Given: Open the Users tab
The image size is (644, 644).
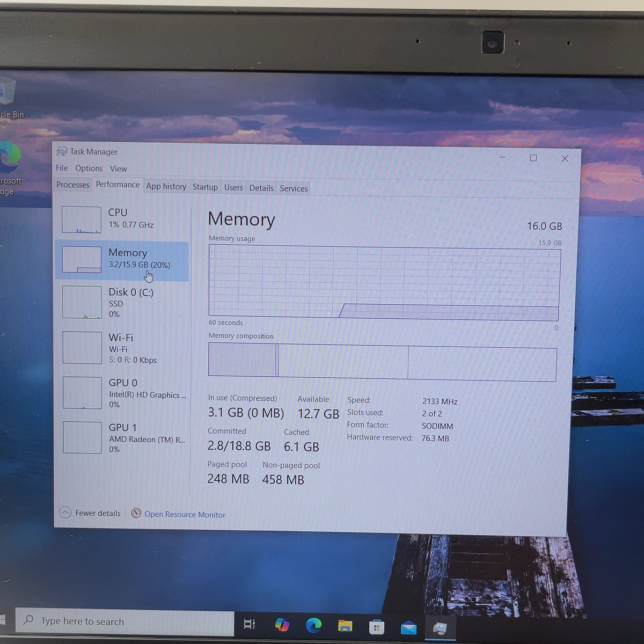Looking at the screenshot, I should (x=233, y=187).
